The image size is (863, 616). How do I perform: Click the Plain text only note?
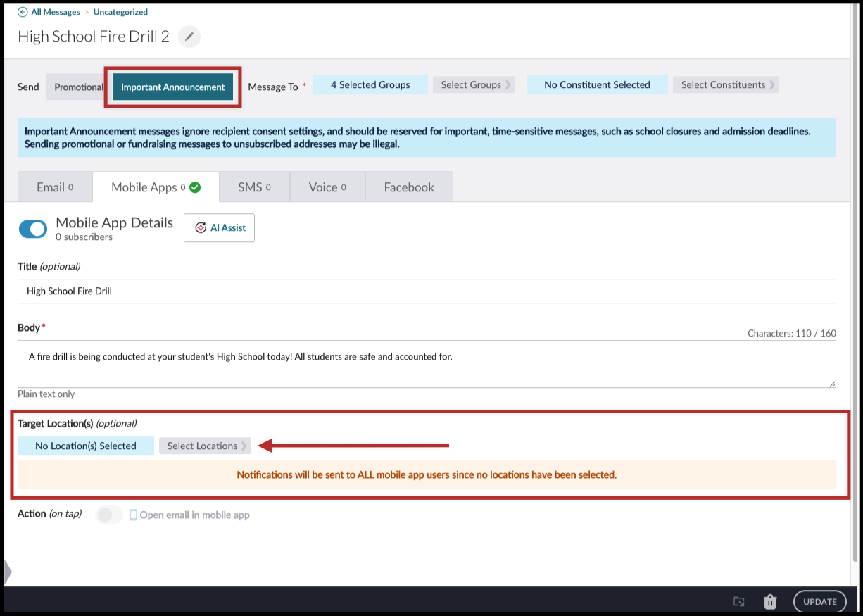pos(46,394)
